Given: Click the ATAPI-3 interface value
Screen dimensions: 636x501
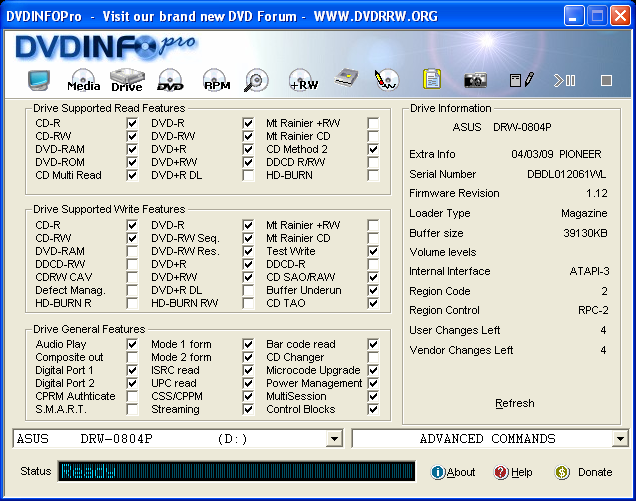Looking at the screenshot, I should point(589,271).
